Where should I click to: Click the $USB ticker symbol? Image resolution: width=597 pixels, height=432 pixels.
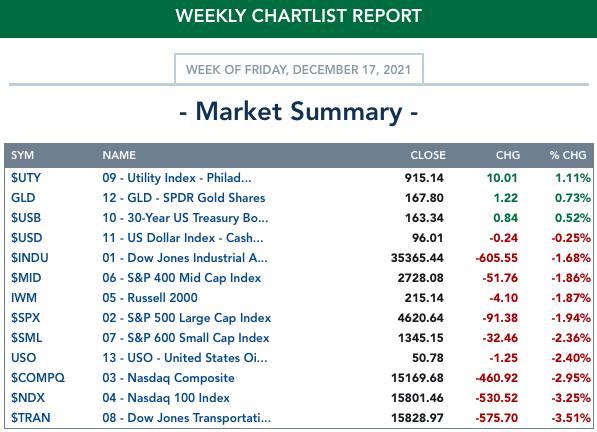(26, 218)
